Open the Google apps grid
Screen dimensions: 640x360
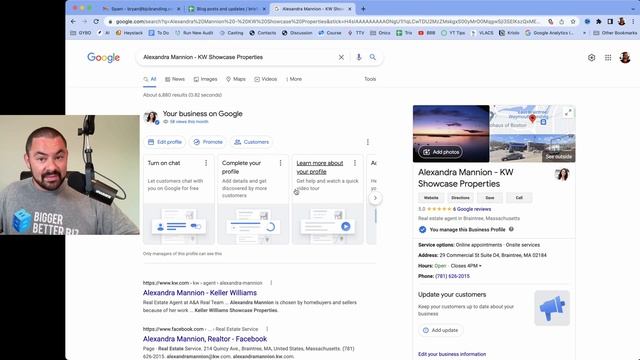608,58
